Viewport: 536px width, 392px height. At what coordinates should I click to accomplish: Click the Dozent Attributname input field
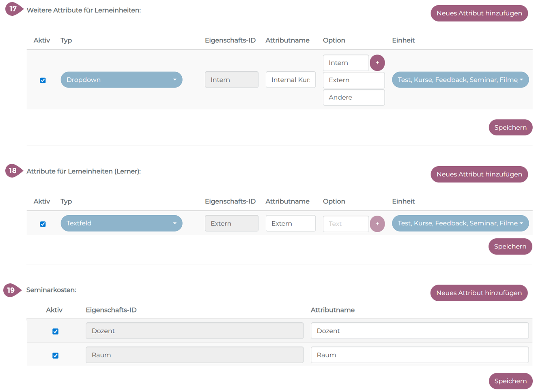(x=419, y=331)
